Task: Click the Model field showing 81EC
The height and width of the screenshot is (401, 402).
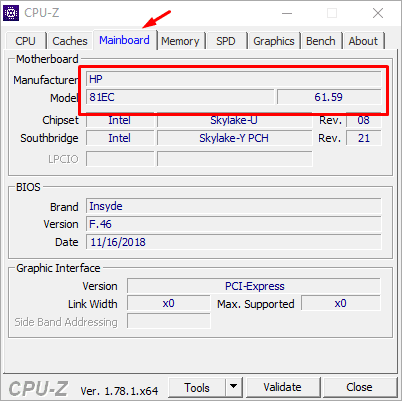Action: [180, 97]
